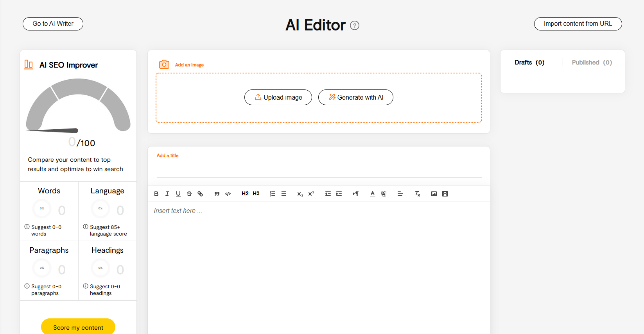Click into the Insert text here editor area

coord(319,268)
